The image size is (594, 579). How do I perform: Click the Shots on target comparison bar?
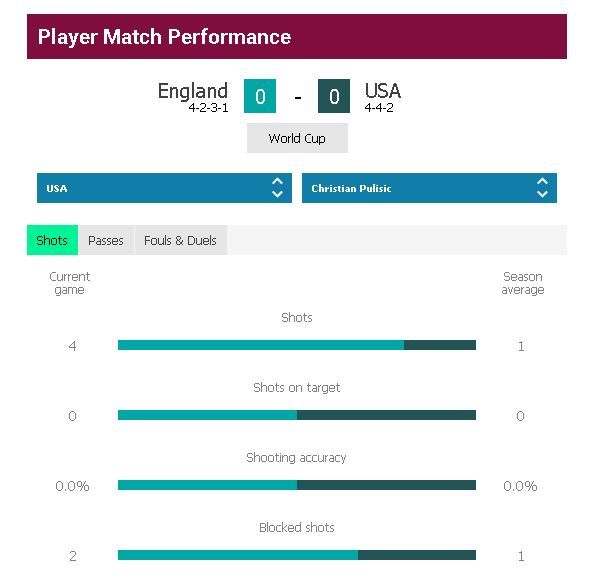297,415
